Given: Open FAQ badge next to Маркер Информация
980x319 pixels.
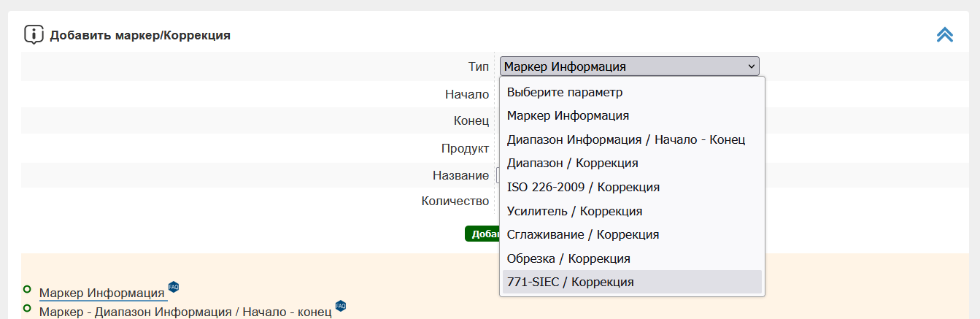Looking at the screenshot, I should (174, 286).
